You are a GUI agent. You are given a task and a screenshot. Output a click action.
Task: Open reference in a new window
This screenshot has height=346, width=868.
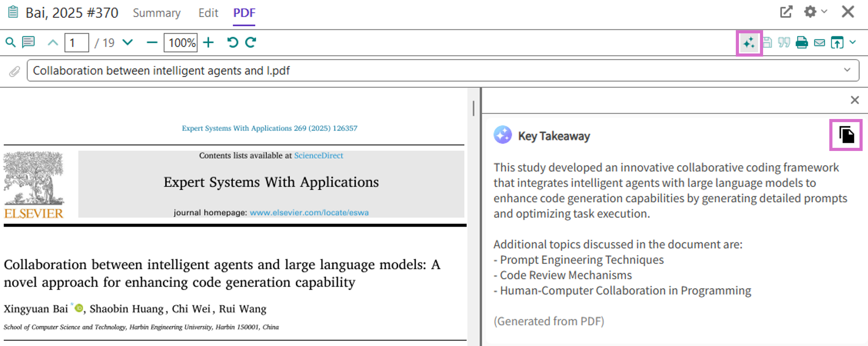786,12
